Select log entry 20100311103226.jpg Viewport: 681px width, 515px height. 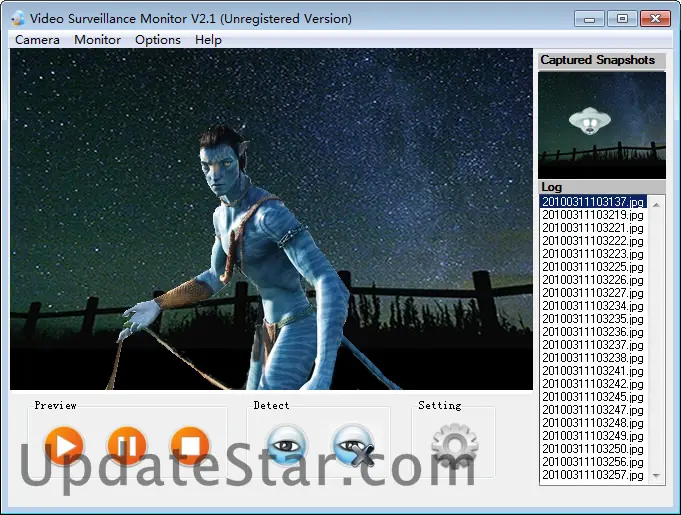pyautogui.click(x=593, y=280)
